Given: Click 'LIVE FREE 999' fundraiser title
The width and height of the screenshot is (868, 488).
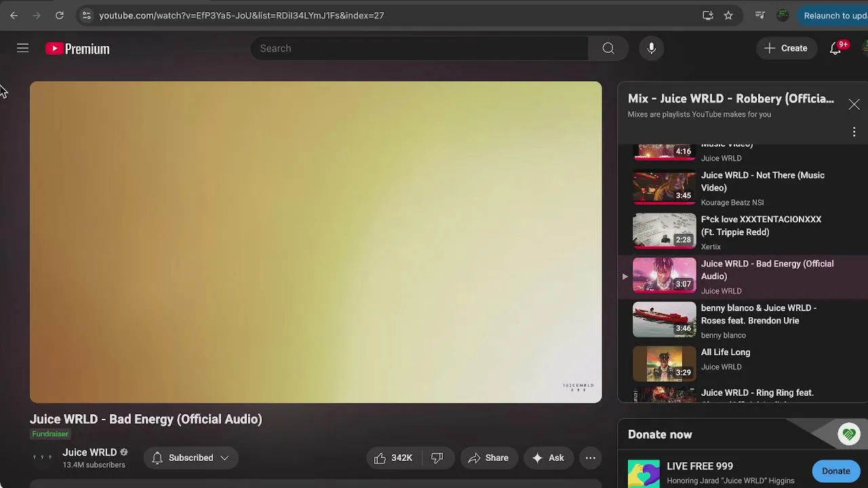Looking at the screenshot, I should click(700, 466).
